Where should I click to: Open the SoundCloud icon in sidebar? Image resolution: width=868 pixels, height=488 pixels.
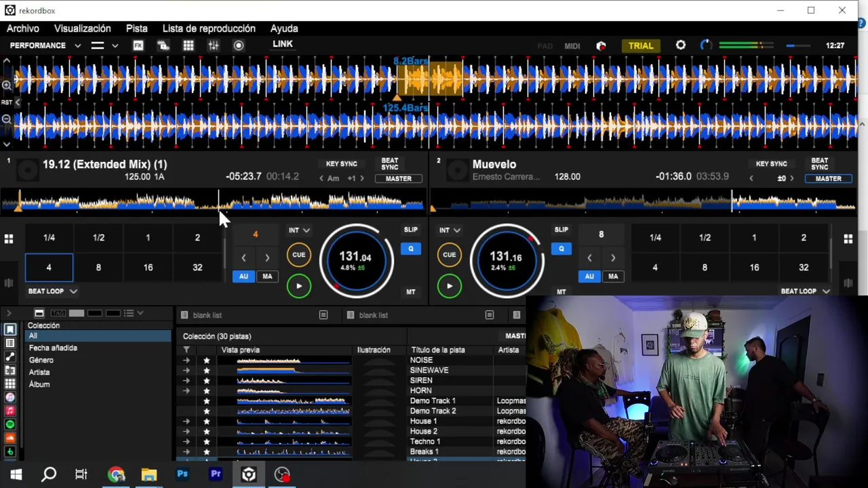tap(10, 438)
